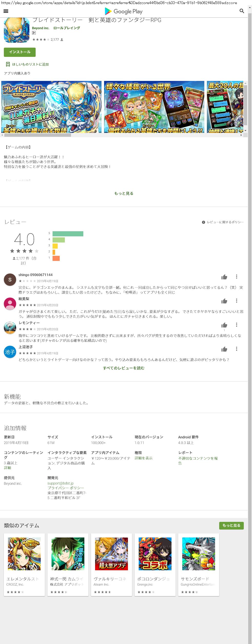Click the インストール button
252x644 pixels.
[20, 52]
